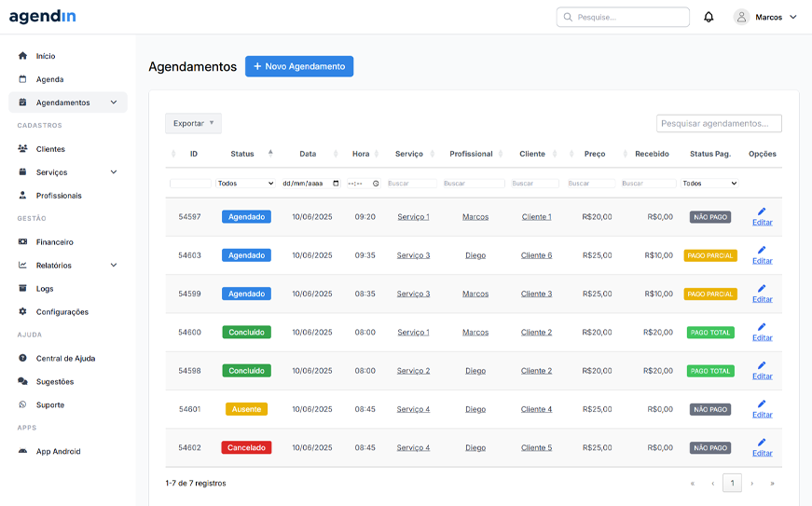The height and width of the screenshot is (506, 812).
Task: Go to Agenda in sidebar menu
Action: pos(49,79)
